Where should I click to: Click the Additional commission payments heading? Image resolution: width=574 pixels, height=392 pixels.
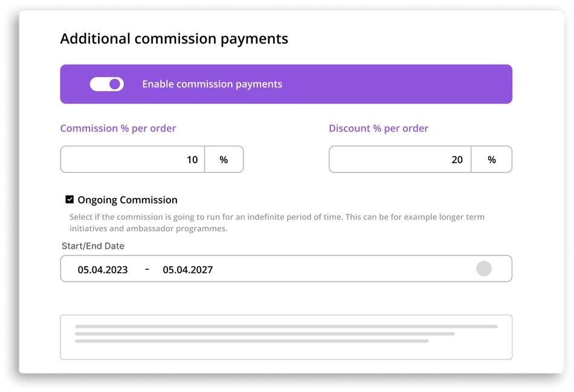[174, 39]
